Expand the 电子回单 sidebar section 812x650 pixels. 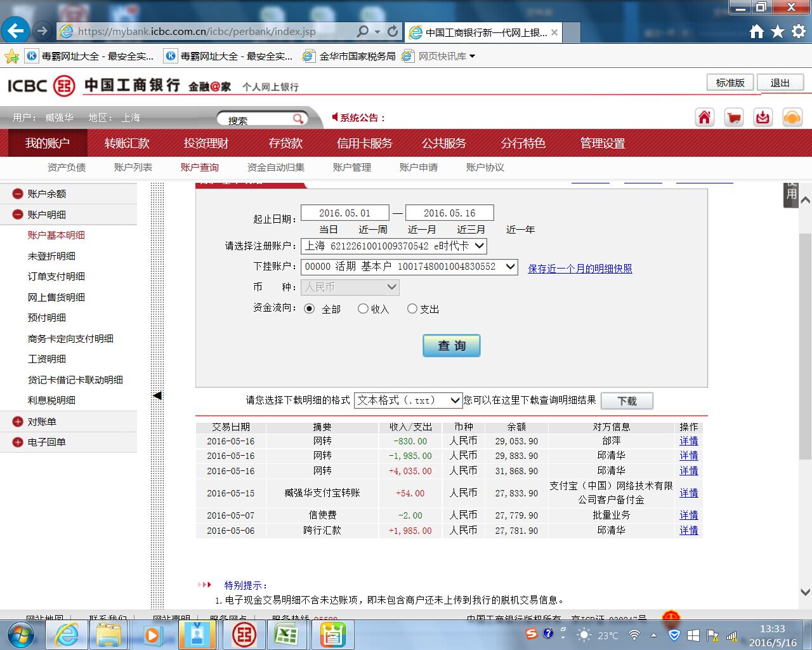coord(18,442)
